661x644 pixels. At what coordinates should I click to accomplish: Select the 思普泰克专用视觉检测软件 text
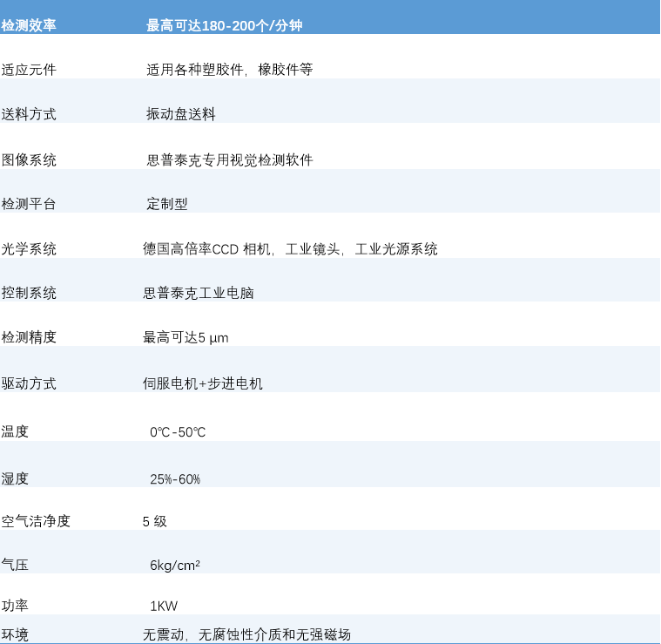230,159
